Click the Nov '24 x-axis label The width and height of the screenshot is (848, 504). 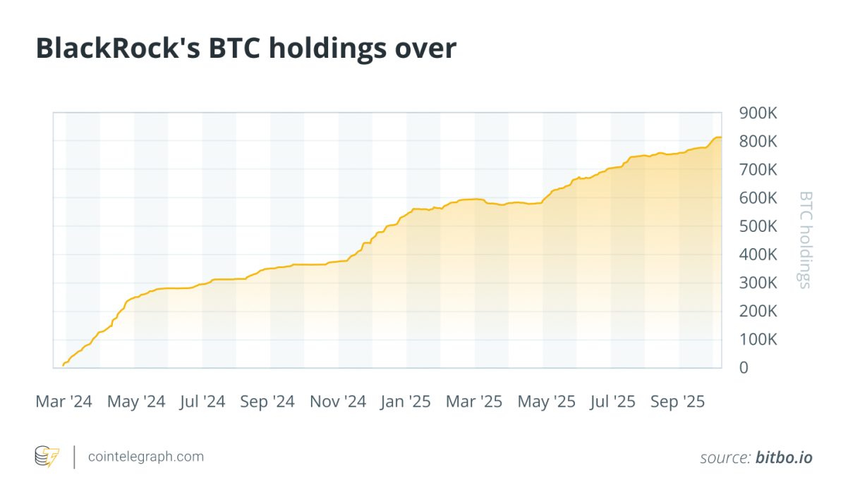338,402
